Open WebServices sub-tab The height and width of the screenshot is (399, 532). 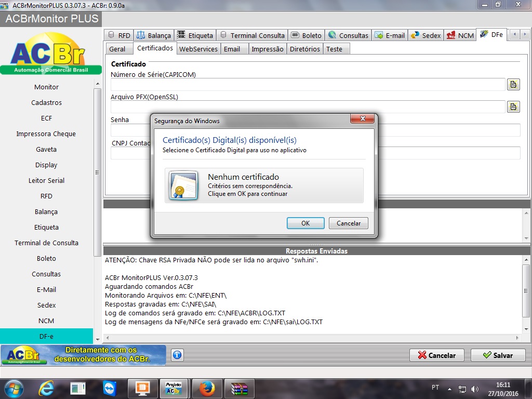(198, 49)
